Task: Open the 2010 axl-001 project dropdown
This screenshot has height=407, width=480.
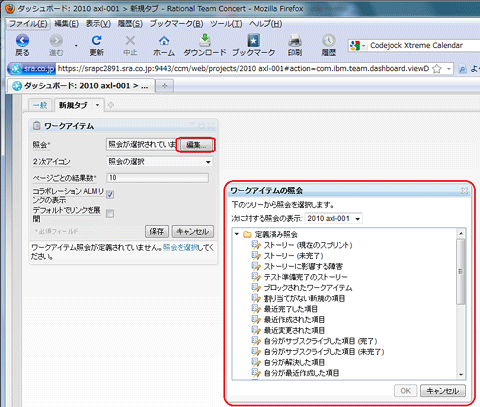Action: coord(333,219)
